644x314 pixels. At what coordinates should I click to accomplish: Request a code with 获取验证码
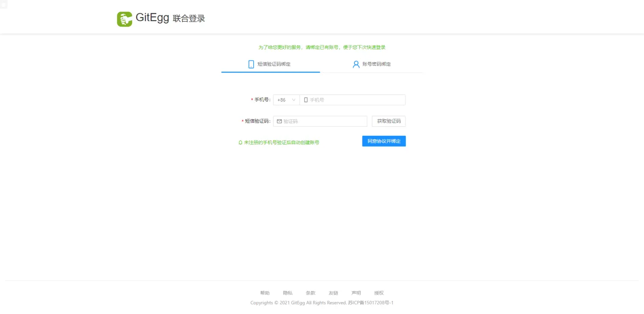[x=389, y=121]
